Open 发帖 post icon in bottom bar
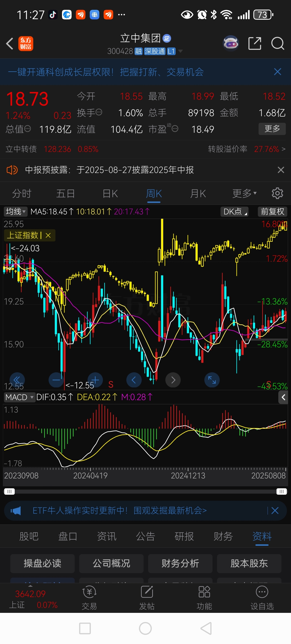 tap(147, 598)
